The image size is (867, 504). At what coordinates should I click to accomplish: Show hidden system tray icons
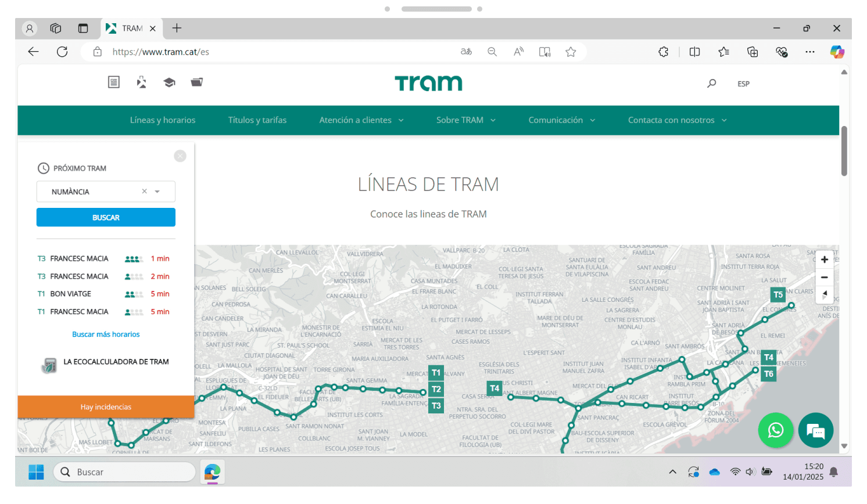click(672, 472)
